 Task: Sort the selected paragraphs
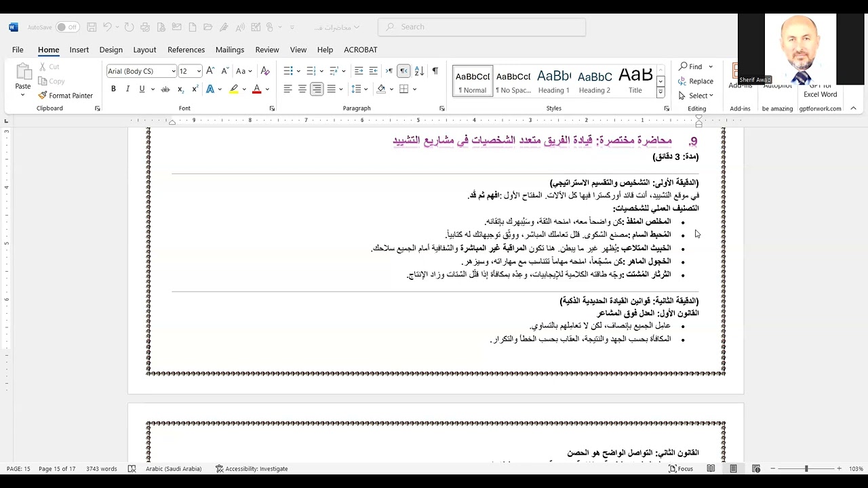click(x=419, y=71)
